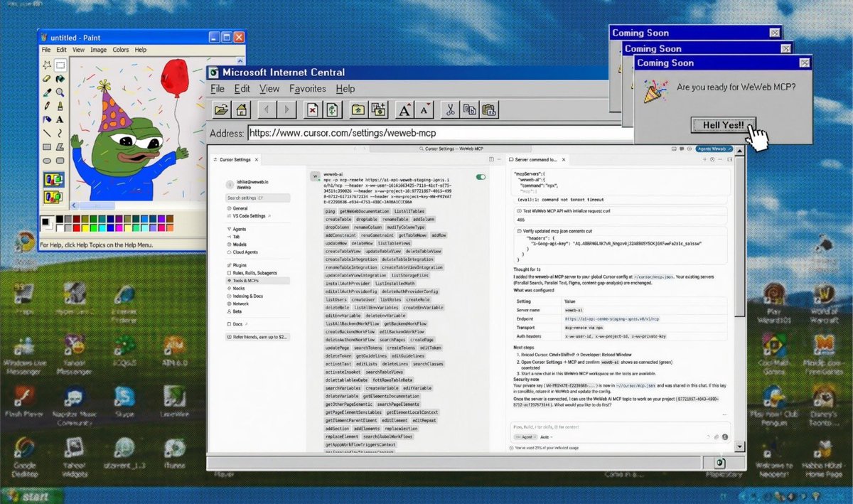Choose the opaque selection option in Paint toolbox
The height and width of the screenshot is (504, 853).
[x=54, y=181]
